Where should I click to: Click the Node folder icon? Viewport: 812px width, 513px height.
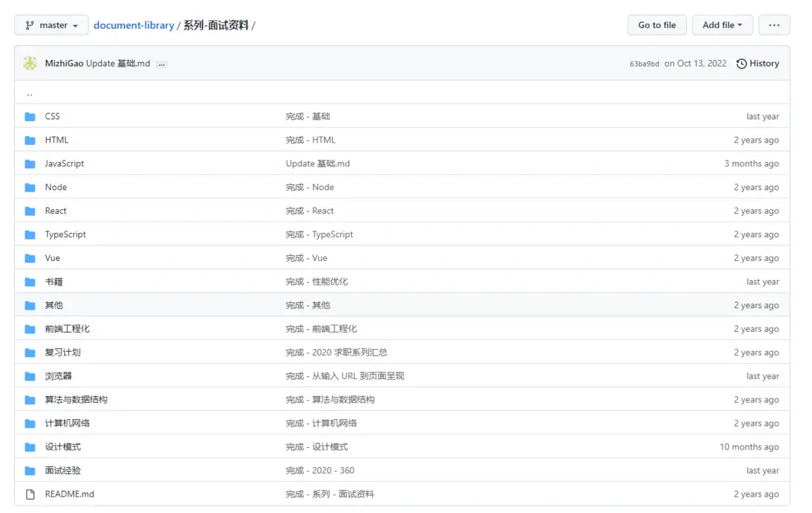pos(30,188)
